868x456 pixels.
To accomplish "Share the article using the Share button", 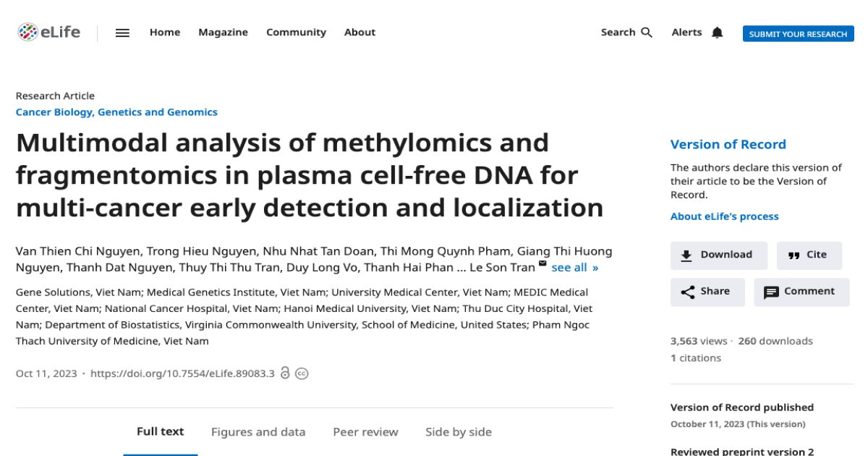I will point(707,292).
